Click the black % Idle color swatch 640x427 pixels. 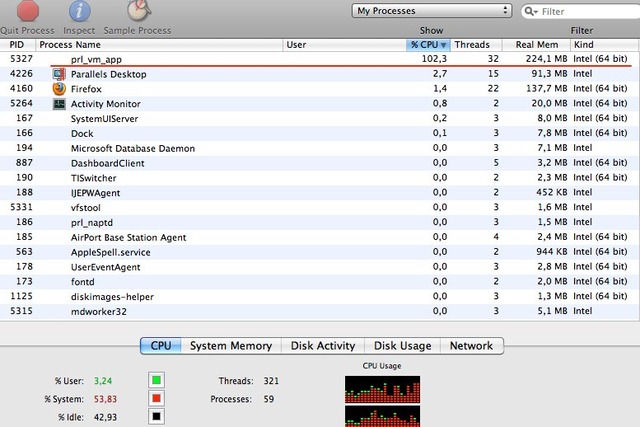tap(156, 417)
